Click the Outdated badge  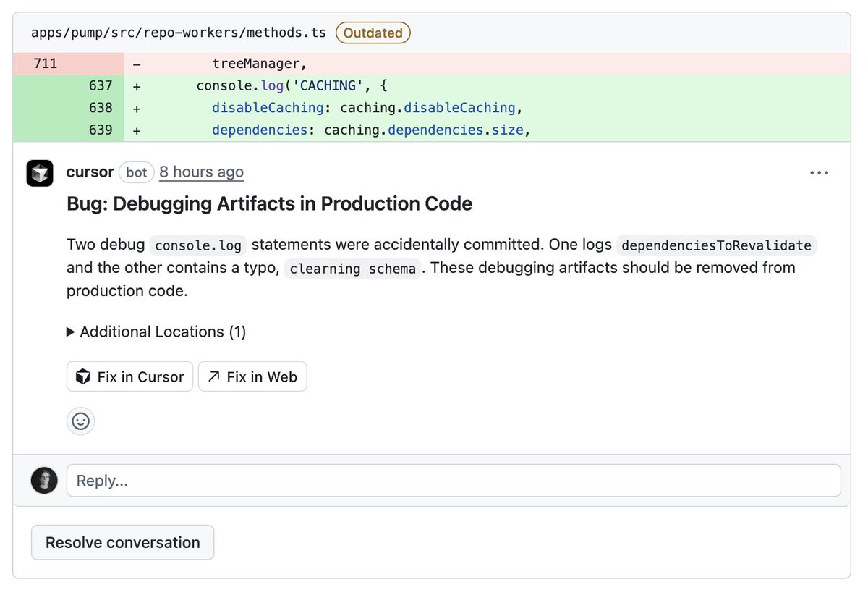(373, 33)
